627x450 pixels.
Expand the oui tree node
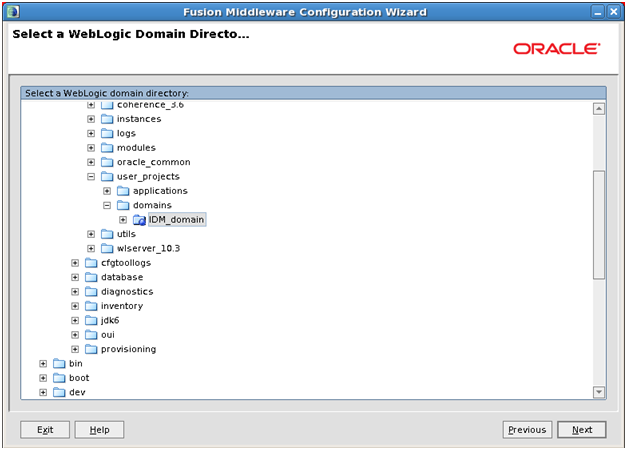point(75,335)
